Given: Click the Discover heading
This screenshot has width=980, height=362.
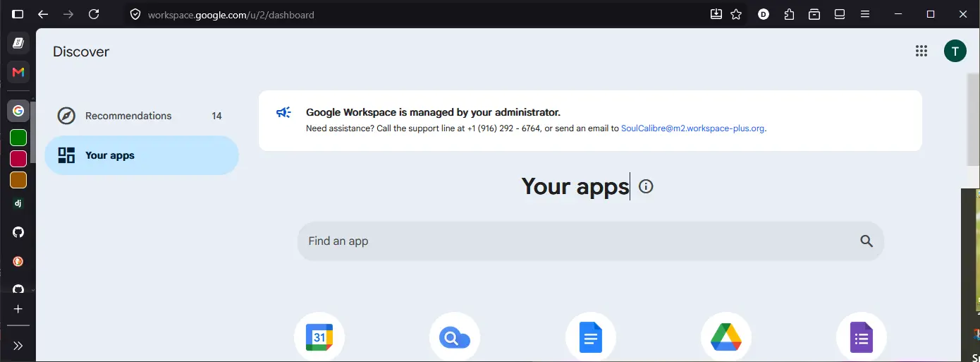Looking at the screenshot, I should tap(81, 52).
